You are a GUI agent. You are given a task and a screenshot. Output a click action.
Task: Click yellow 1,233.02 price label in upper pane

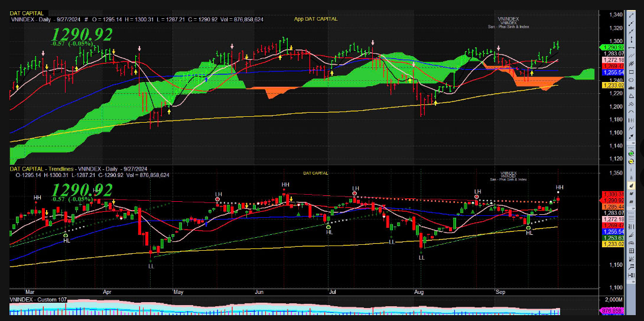pyautogui.click(x=612, y=86)
